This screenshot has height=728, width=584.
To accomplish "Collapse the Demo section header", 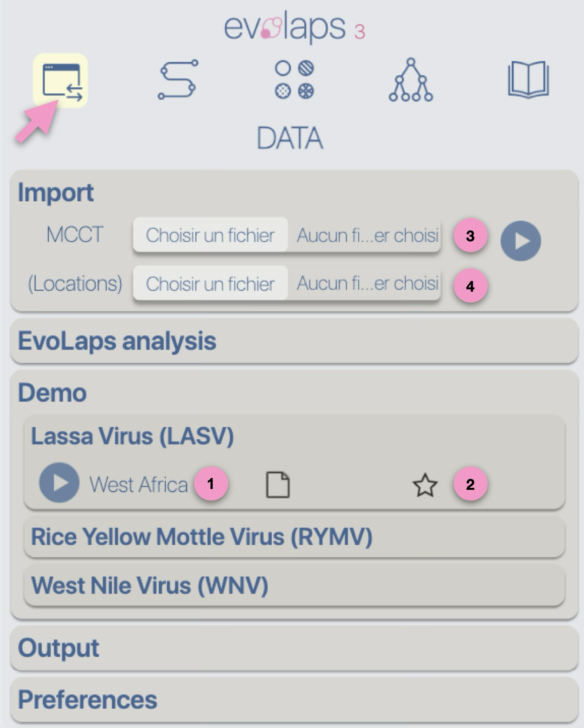I will point(52,393).
